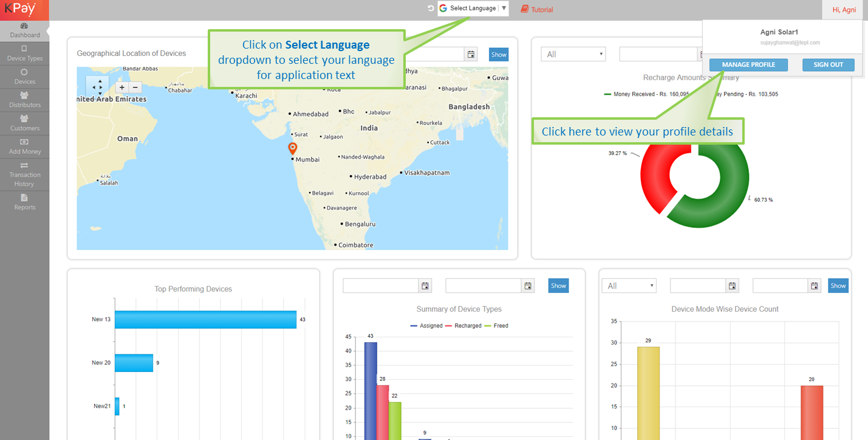This screenshot has height=440, width=868.
Task: Zoom out the map with minus button
Action: [x=136, y=88]
